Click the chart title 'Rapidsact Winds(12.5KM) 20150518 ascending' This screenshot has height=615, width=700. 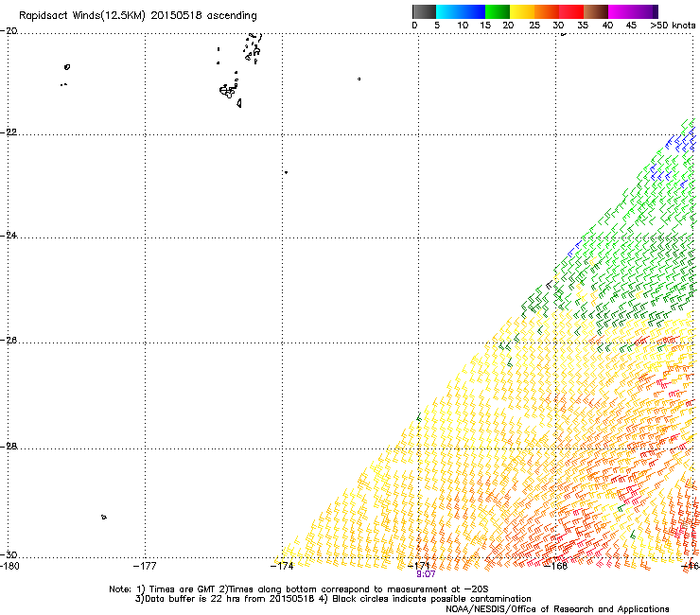(x=138, y=16)
